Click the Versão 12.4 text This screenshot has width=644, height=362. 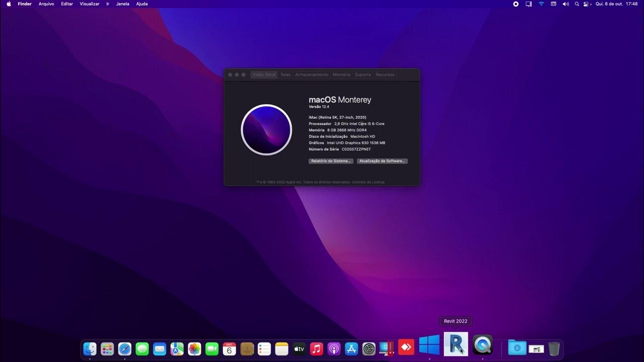(x=319, y=107)
